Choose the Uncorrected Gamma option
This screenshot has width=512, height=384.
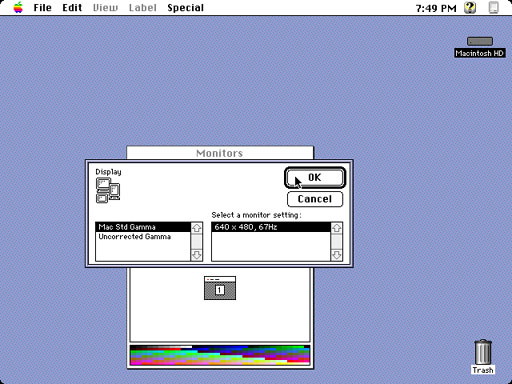click(143, 236)
